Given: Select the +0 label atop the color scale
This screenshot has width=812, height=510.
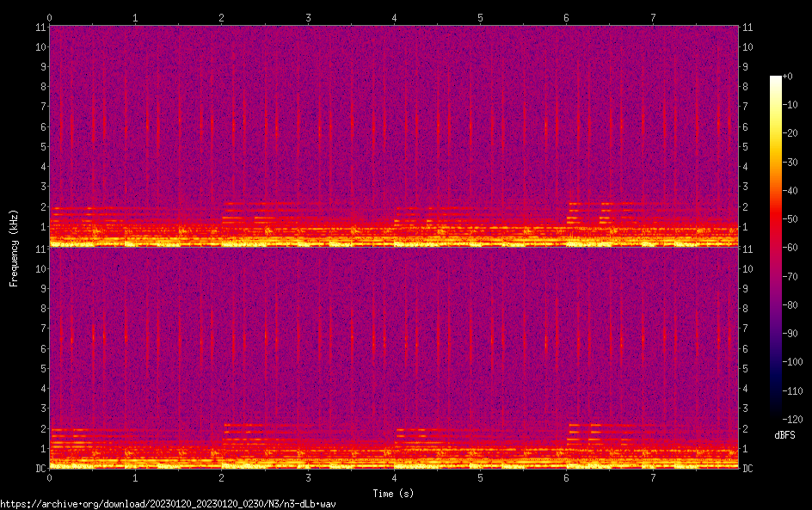Looking at the screenshot, I should coord(788,77).
